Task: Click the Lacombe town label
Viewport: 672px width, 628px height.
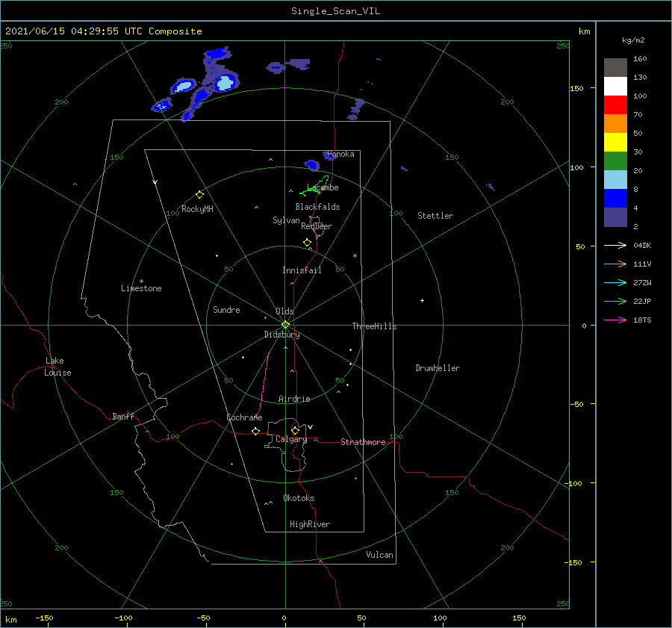Action: click(x=323, y=187)
